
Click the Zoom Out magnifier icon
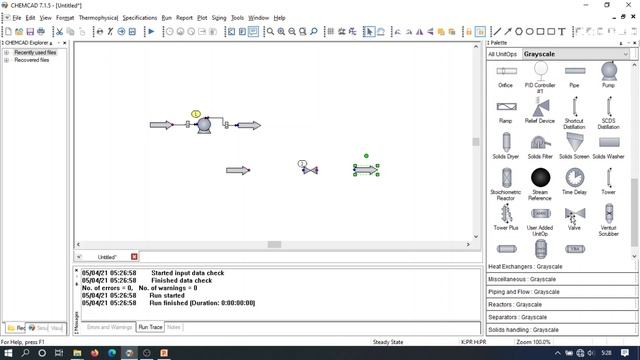292,31
